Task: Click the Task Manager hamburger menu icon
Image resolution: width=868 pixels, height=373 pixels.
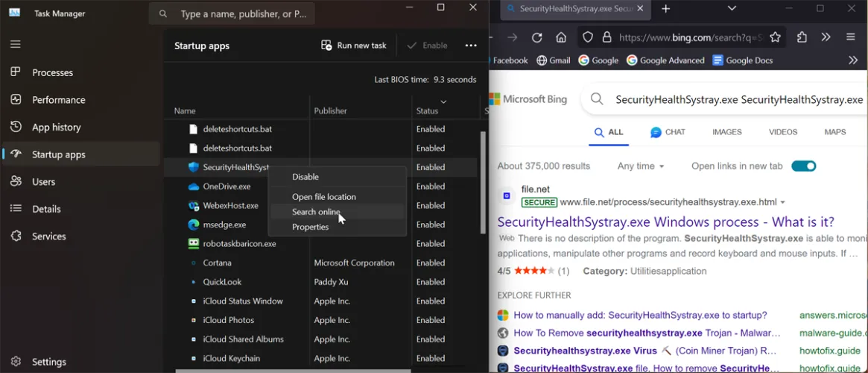Action: [x=15, y=44]
